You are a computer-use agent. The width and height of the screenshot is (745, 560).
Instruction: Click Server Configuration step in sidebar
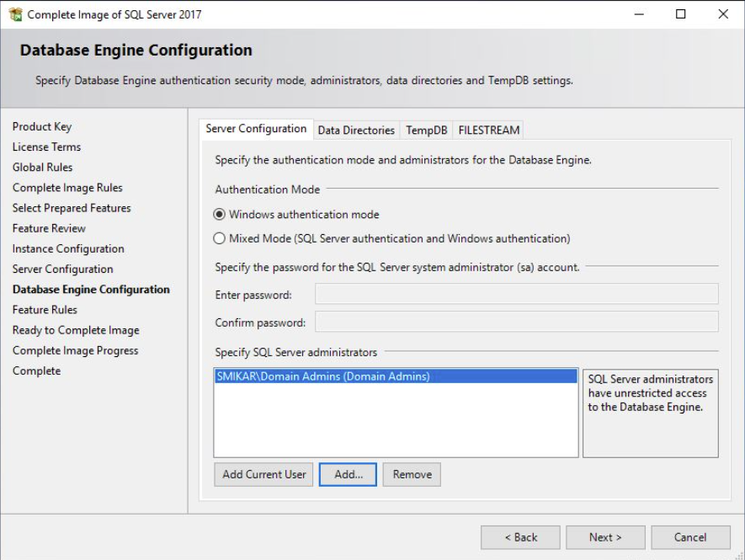pos(63,269)
